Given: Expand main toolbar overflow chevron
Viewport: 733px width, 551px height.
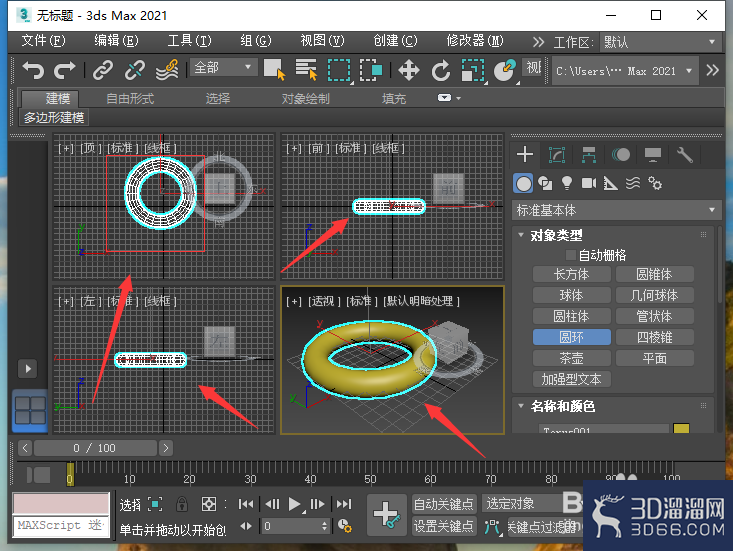Looking at the screenshot, I should click(x=712, y=71).
